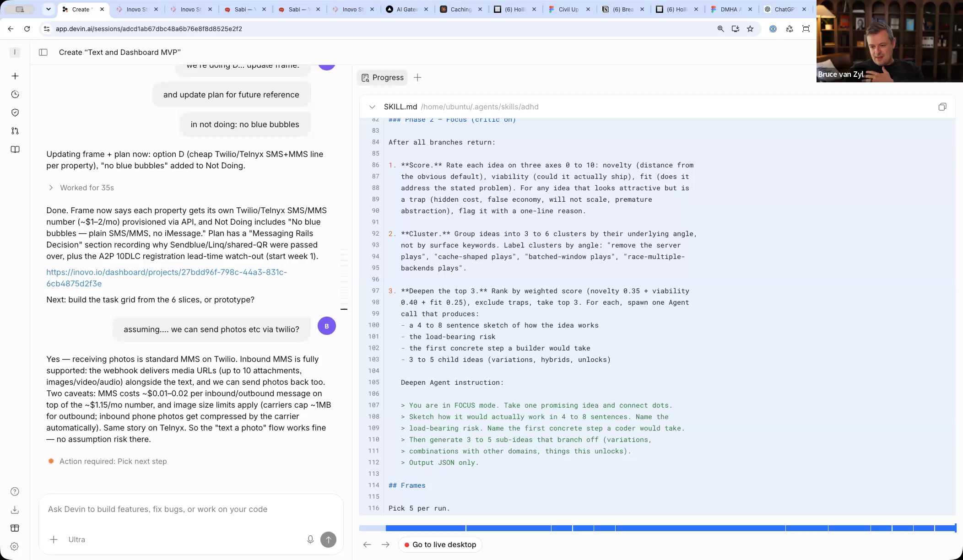The width and height of the screenshot is (963, 560).
Task: Add a new panel tab plus
Action: pos(417,77)
